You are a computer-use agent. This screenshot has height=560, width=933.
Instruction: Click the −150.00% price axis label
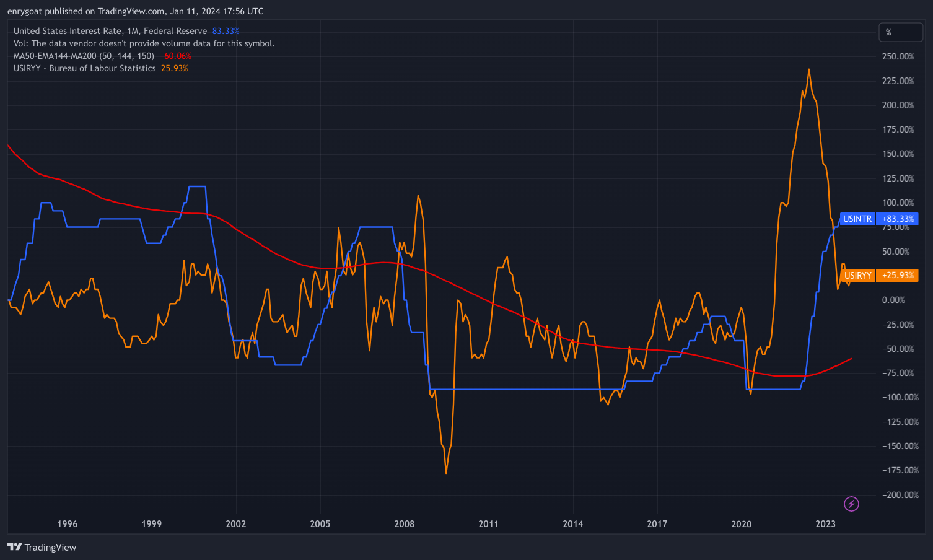click(x=900, y=446)
